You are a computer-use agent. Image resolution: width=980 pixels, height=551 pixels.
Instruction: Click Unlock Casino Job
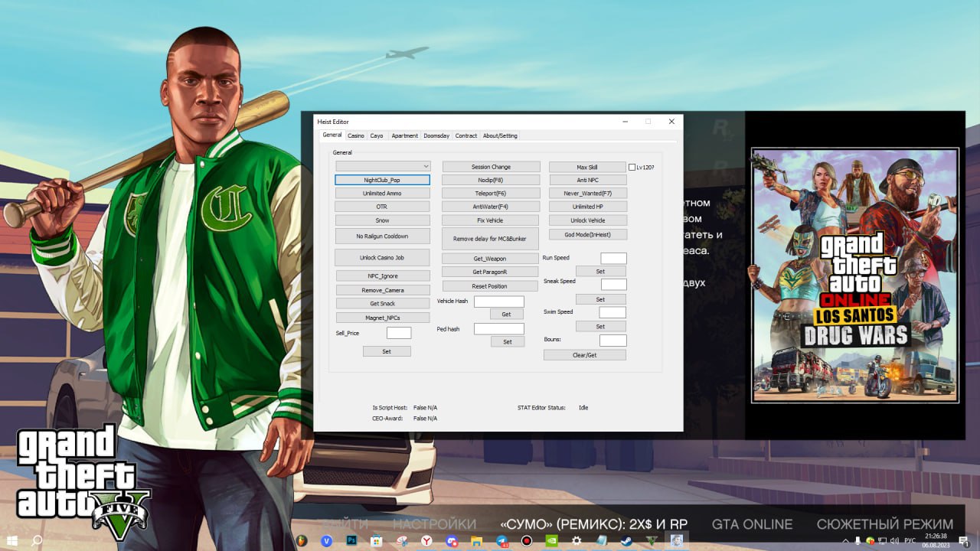pos(382,258)
